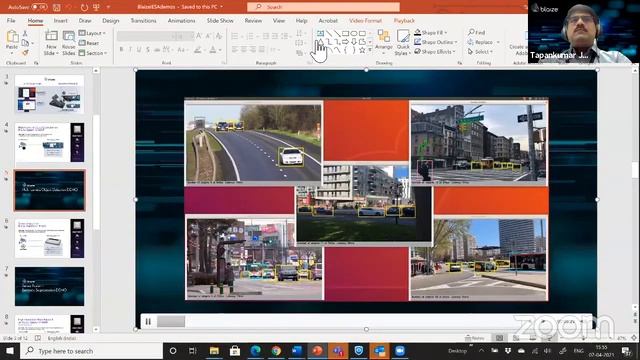Select slide 4 thumbnail
Viewport: 640px width, 360px height.
tap(50, 142)
